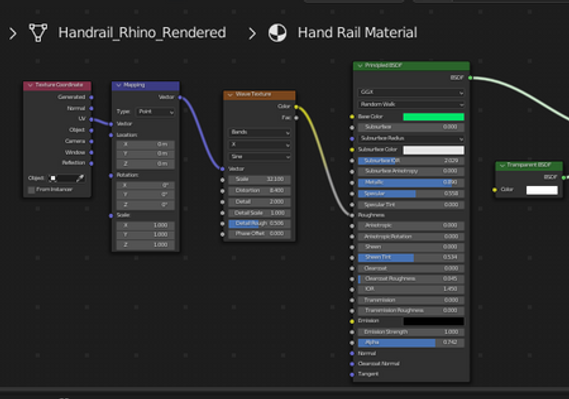Click the Handrail_Rhino_Rendered breadcrumb text
569x399 pixels.
(x=142, y=33)
